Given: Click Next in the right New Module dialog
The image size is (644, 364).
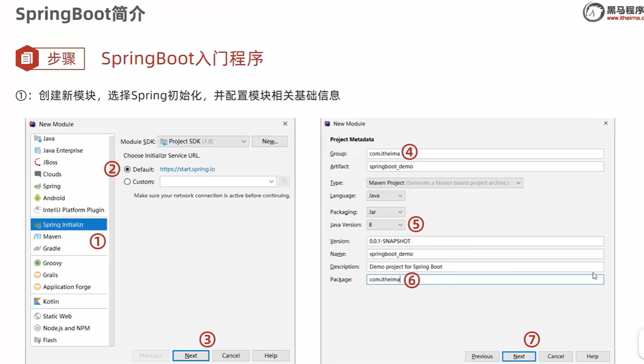Looking at the screenshot, I should coord(519,356).
